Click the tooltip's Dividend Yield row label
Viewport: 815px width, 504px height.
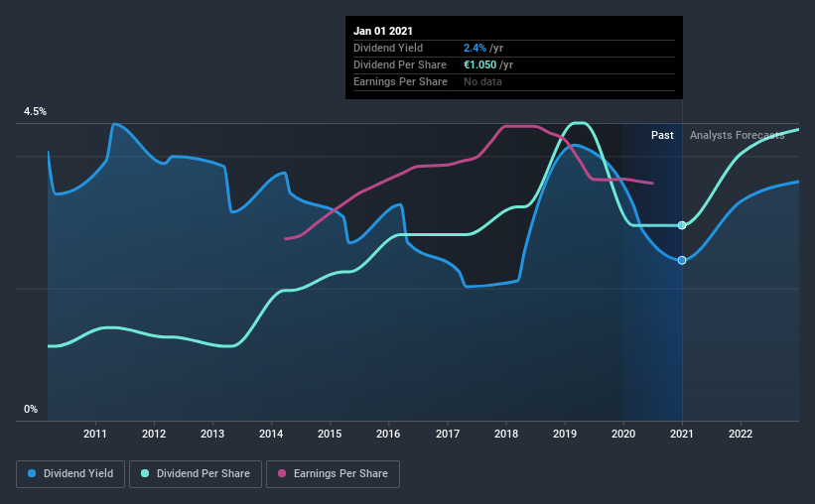click(388, 48)
